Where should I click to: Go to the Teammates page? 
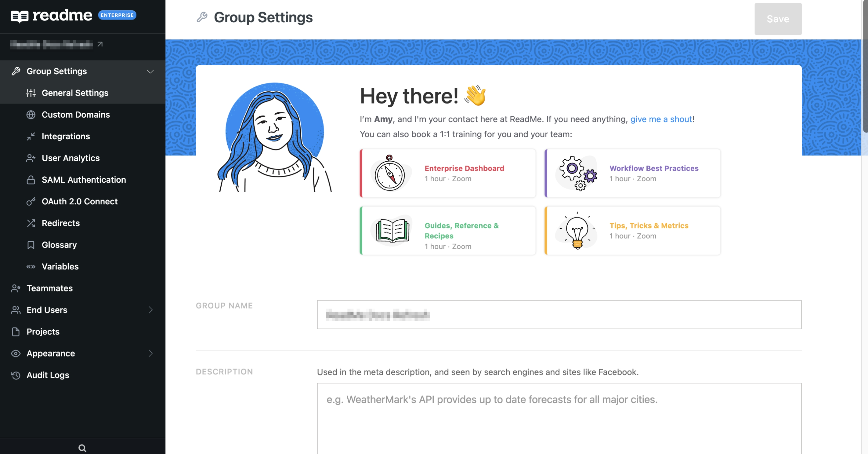coord(49,288)
